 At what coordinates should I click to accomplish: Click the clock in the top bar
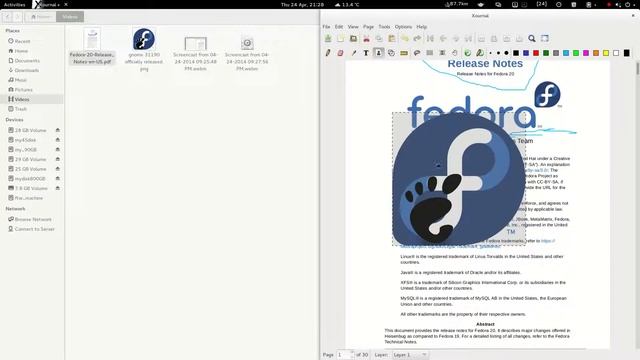pyautogui.click(x=302, y=4)
